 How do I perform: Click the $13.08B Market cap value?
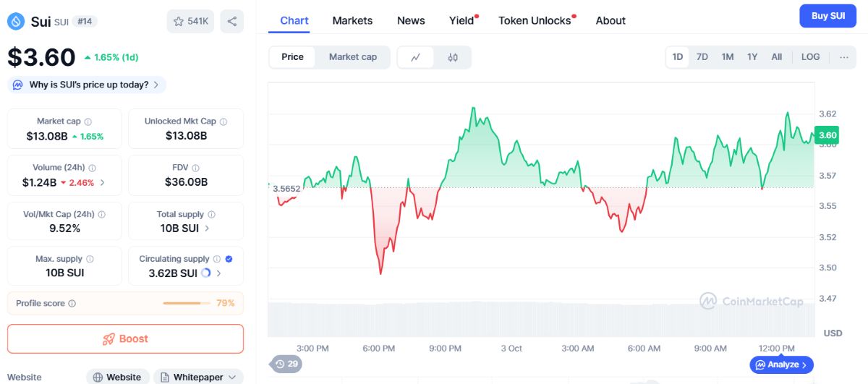coord(47,136)
